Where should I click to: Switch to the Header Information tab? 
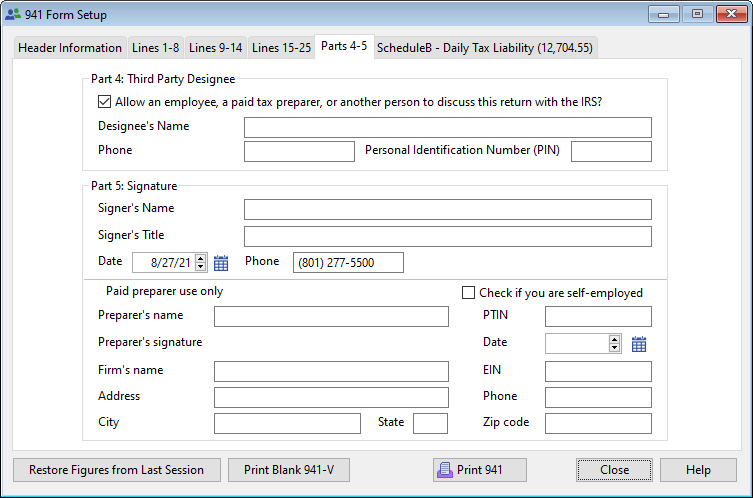[69, 48]
